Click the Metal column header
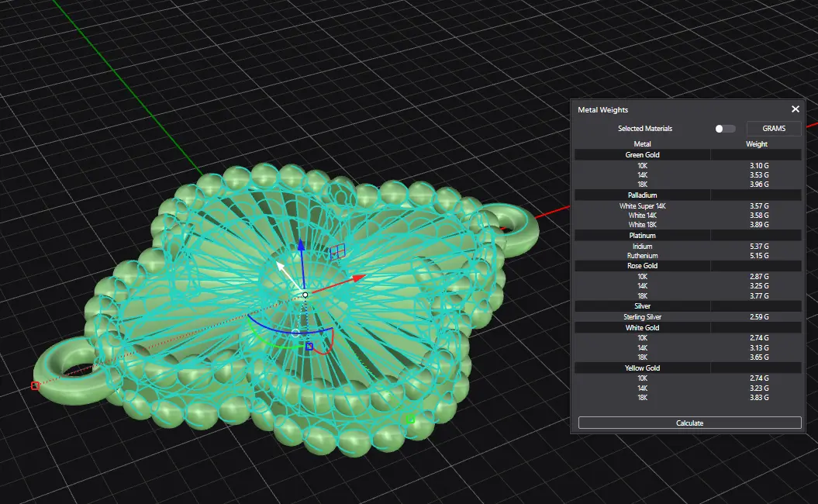The height and width of the screenshot is (504, 818). 642,144
